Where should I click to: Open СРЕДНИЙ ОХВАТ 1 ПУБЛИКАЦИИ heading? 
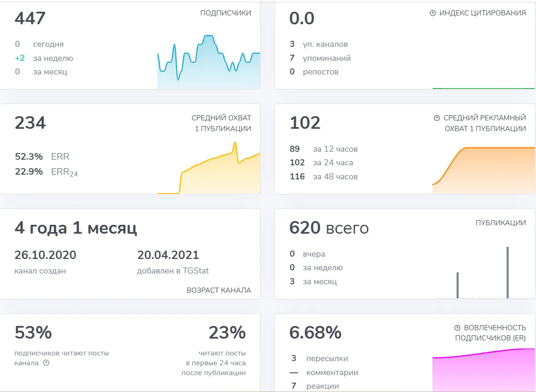click(x=222, y=123)
